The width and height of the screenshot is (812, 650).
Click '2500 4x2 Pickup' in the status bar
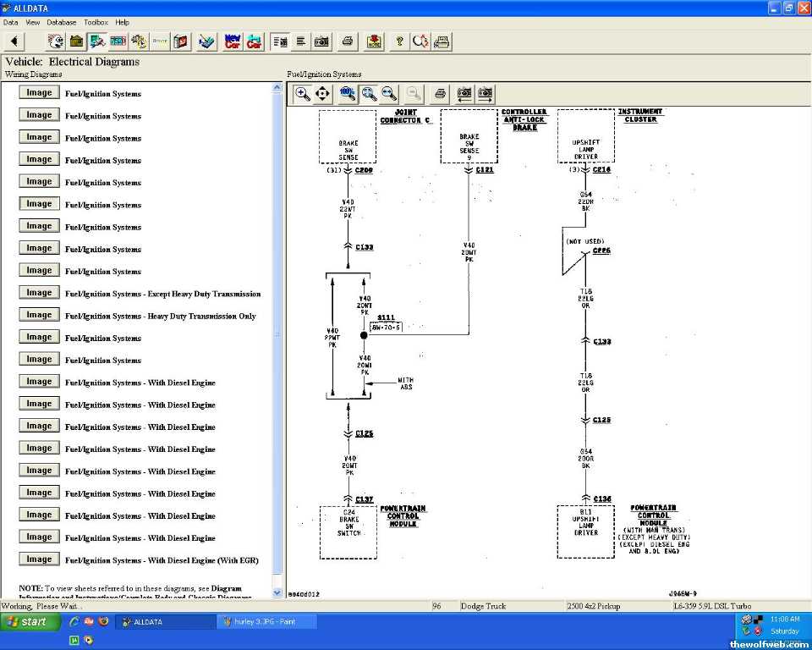[594, 606]
